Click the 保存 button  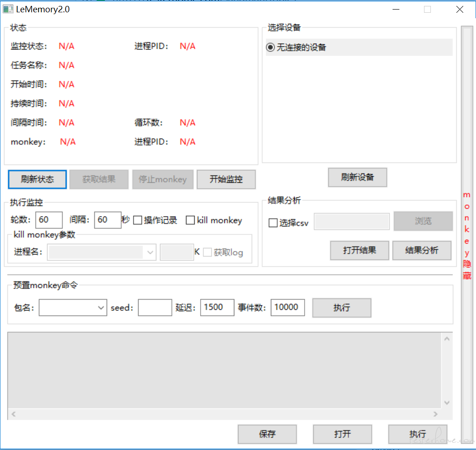click(x=267, y=434)
